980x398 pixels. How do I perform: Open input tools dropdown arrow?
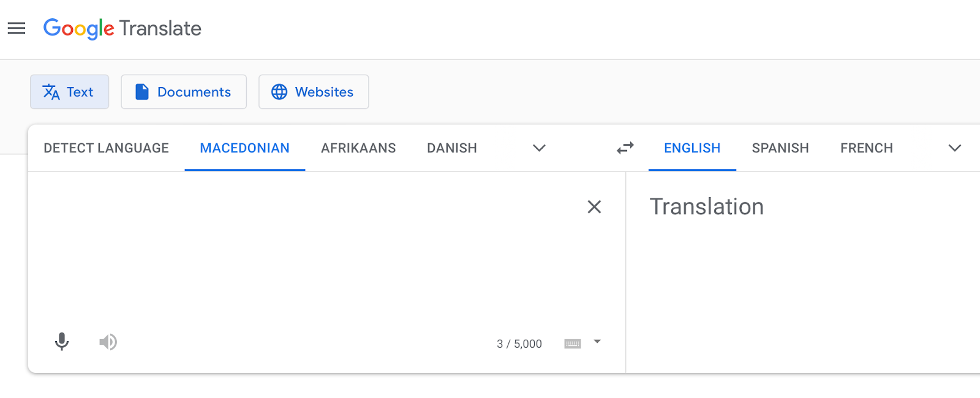coord(597,342)
